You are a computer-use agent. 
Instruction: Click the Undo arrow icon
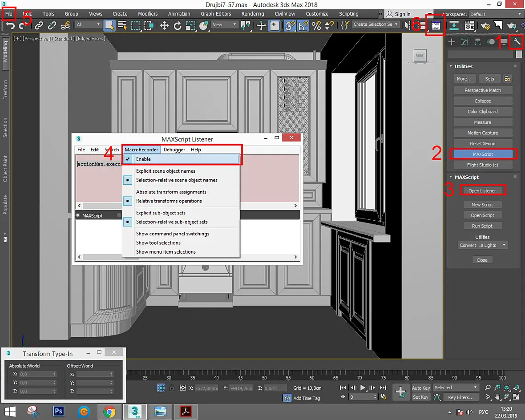[x=10, y=25]
